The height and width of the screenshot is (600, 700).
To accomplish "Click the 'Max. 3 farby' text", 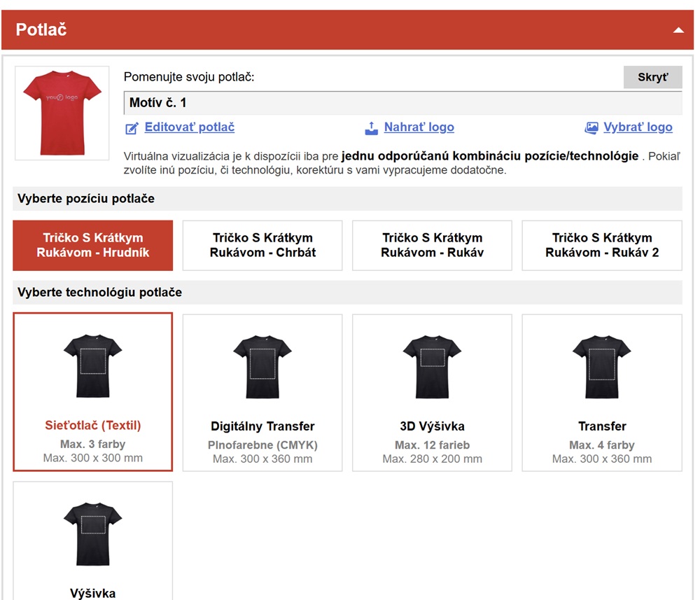I will pos(93,444).
